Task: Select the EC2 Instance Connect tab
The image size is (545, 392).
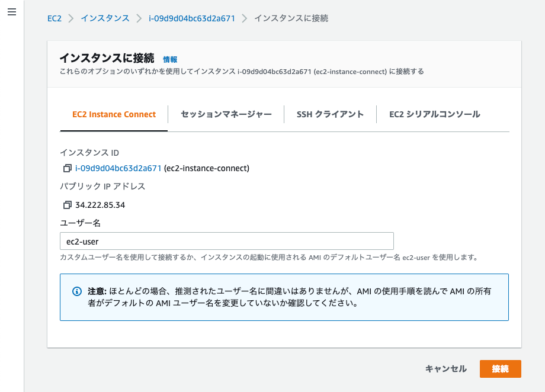Action: [x=114, y=114]
